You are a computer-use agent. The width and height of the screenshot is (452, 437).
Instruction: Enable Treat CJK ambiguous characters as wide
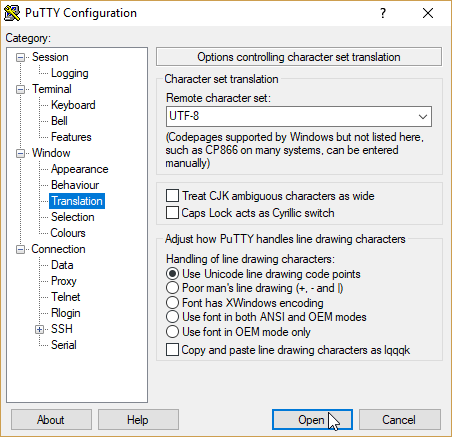tap(172, 196)
